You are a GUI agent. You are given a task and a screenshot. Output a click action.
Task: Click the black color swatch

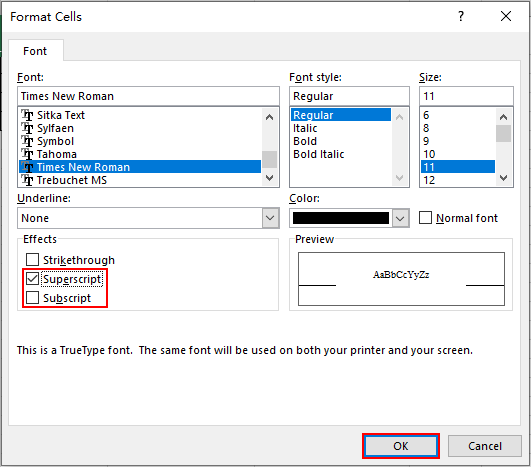coord(341,218)
